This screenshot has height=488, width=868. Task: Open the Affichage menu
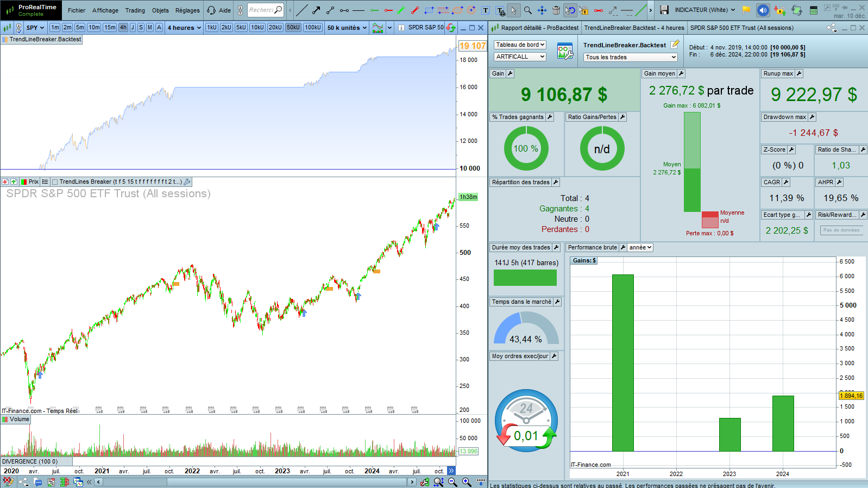105,10
